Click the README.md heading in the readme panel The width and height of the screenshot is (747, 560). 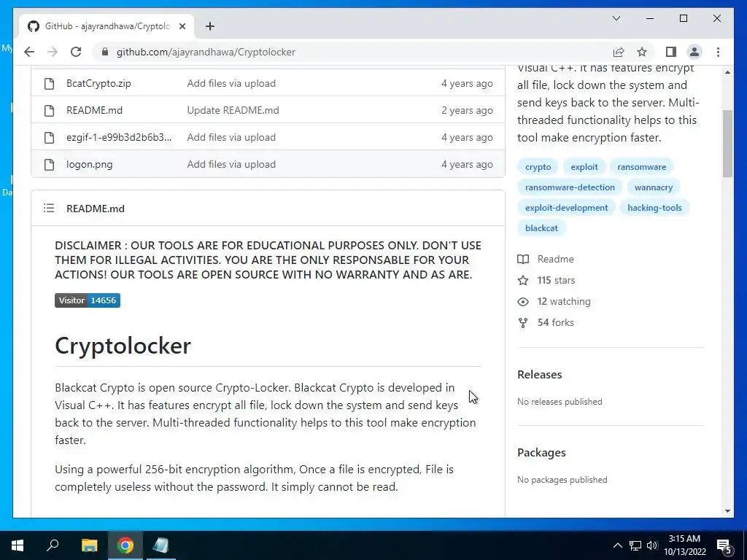point(96,209)
